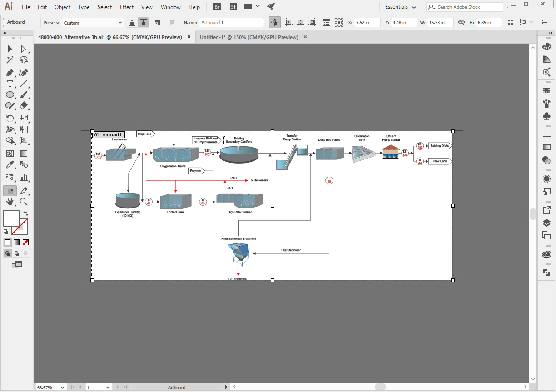Viewport: 556px width, 392px height.
Task: Select the Type tool
Action: click(x=10, y=84)
